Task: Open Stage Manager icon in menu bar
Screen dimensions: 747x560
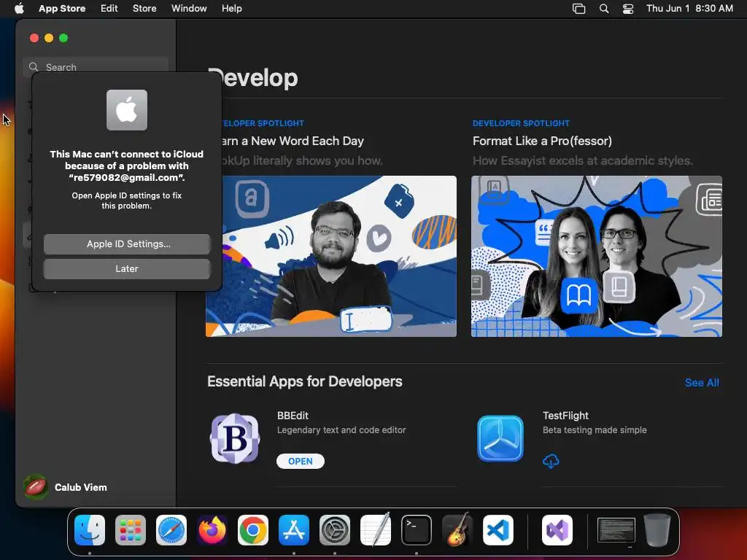Action: [x=578, y=8]
